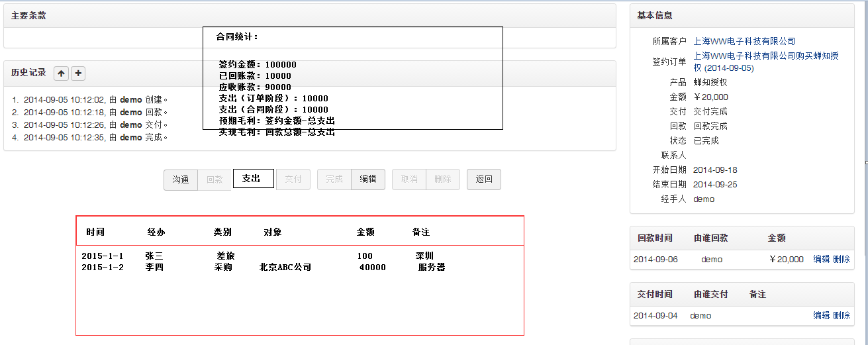Delete the 2014-09-04 delivery record

pos(842,316)
